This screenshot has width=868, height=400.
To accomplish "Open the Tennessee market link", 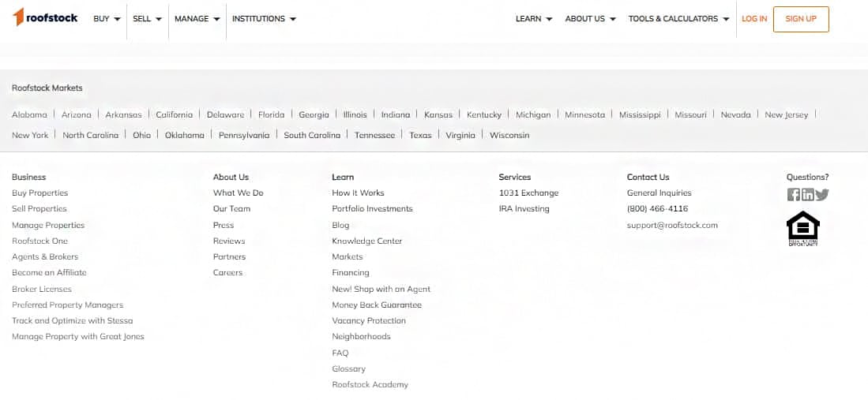I will tap(375, 135).
